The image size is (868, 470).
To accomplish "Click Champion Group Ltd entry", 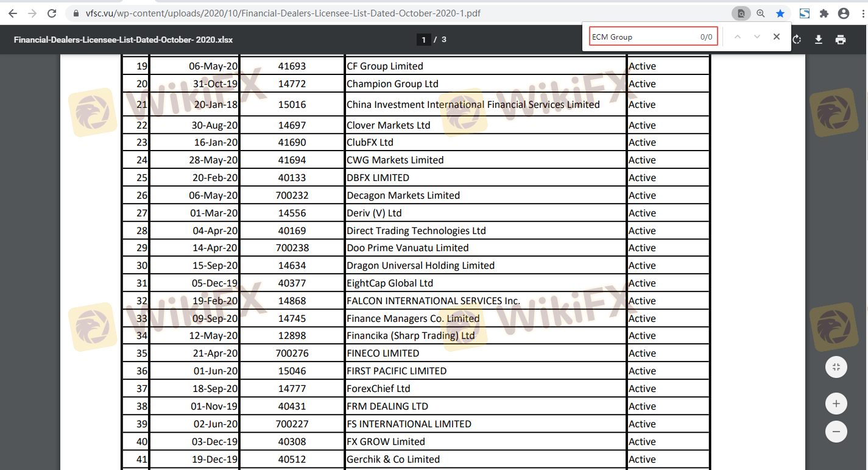I will 392,84.
